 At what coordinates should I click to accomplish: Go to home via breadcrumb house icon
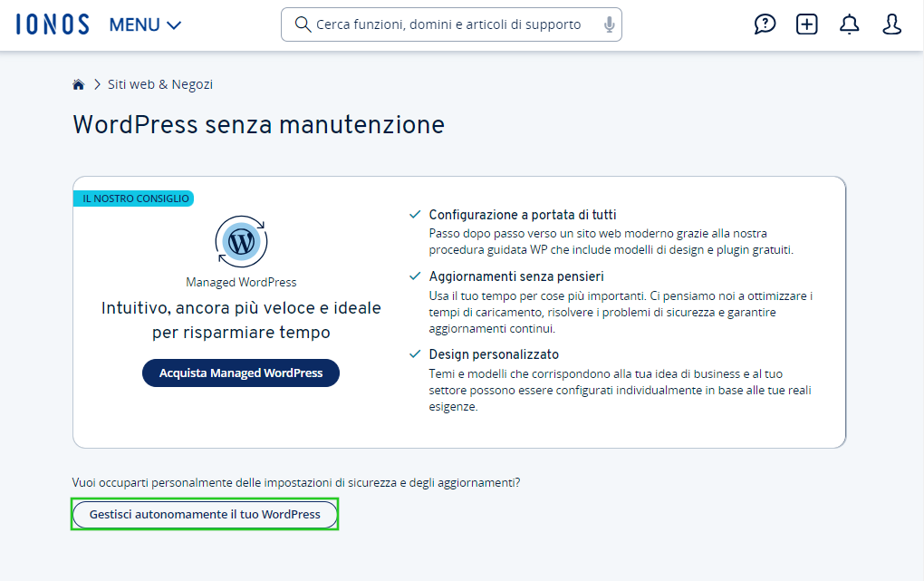click(x=79, y=84)
